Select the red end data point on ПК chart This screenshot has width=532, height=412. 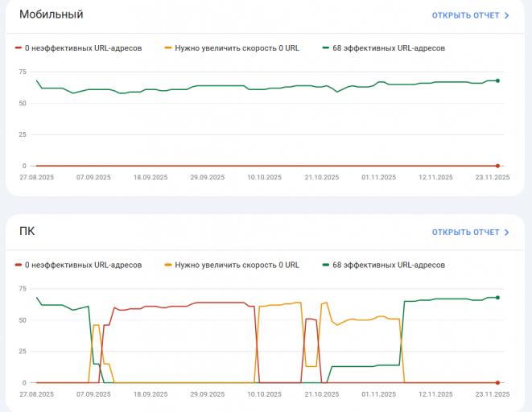[498, 383]
